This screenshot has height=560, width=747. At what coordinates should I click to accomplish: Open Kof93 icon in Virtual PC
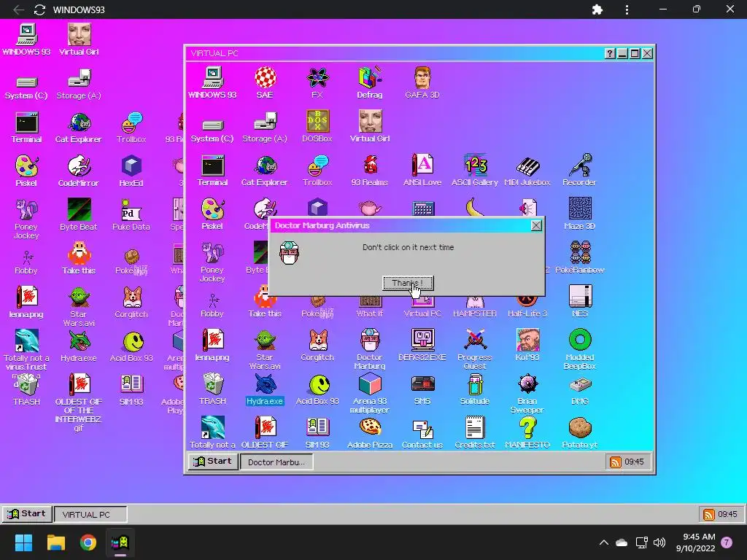[527, 345]
